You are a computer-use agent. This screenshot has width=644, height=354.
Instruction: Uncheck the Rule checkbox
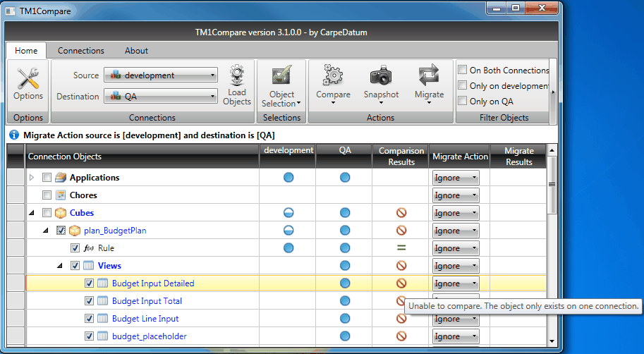(75, 248)
